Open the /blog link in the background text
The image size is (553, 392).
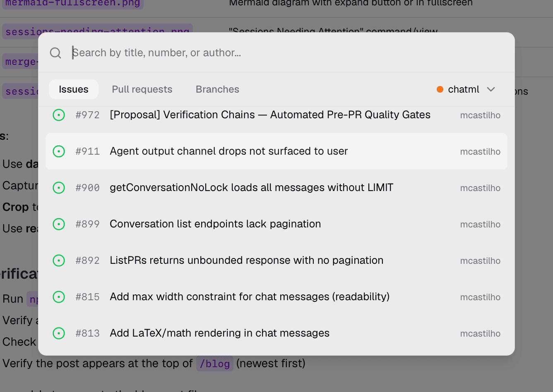(215, 364)
